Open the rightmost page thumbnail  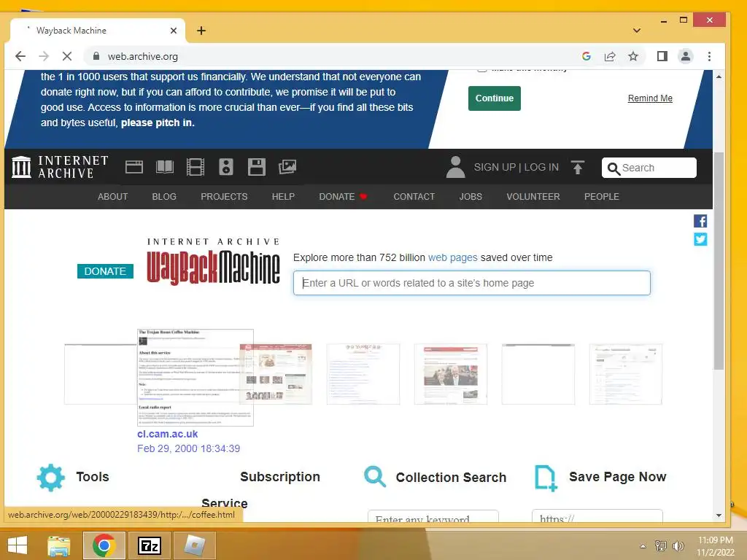click(625, 374)
